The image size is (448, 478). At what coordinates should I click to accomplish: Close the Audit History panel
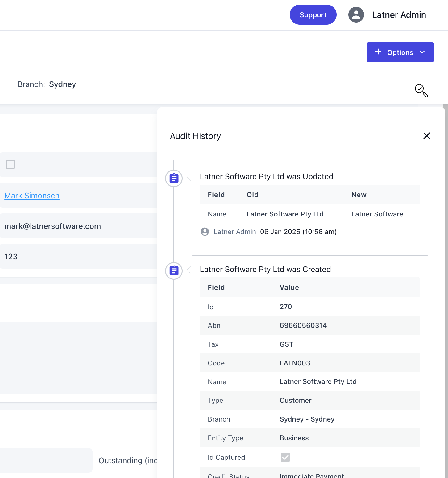[426, 136]
